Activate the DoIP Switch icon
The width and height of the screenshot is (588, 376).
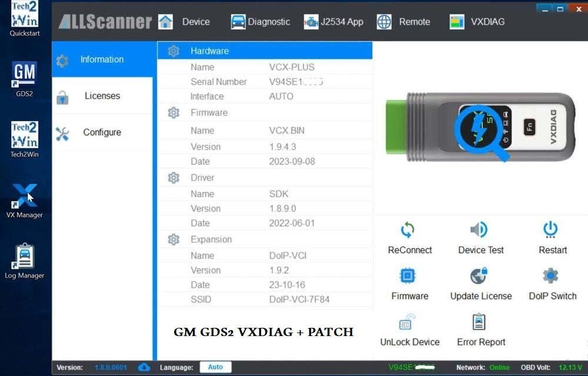(552, 286)
